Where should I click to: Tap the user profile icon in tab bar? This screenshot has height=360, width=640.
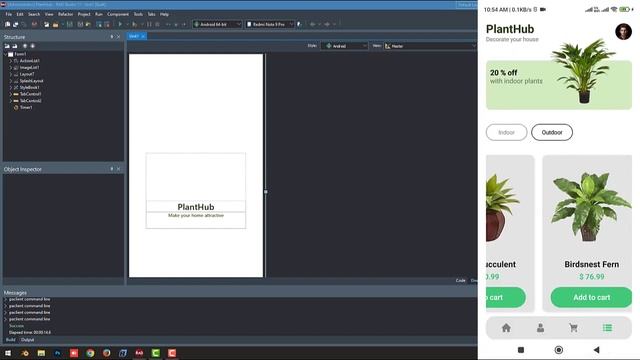tap(540, 328)
